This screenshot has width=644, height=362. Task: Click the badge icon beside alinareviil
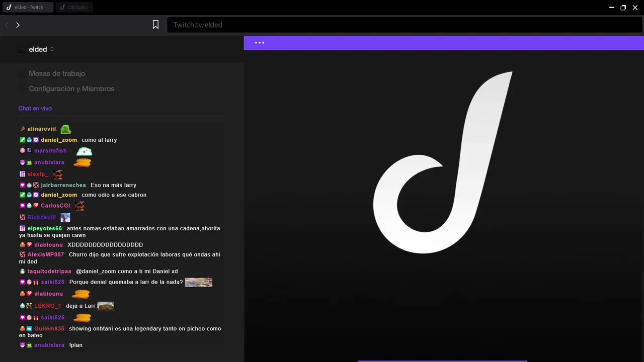(22, 129)
